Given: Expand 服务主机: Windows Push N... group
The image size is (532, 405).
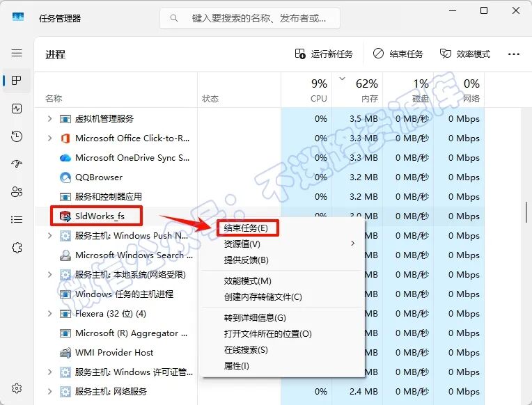Looking at the screenshot, I should coord(50,235).
